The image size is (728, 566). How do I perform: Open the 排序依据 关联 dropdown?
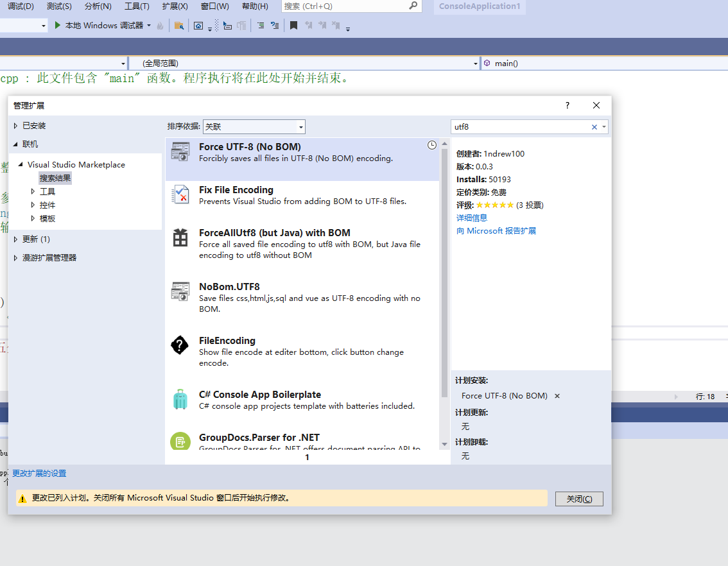tap(254, 126)
